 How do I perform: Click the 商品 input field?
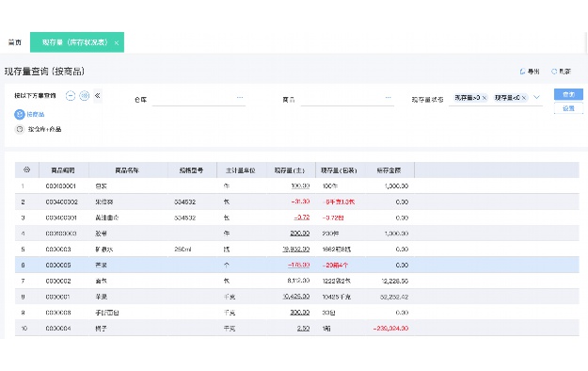click(347, 100)
